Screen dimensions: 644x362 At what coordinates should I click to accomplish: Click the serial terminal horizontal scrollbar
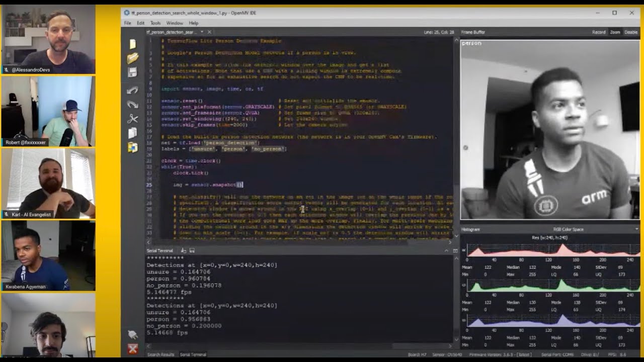(x=298, y=346)
